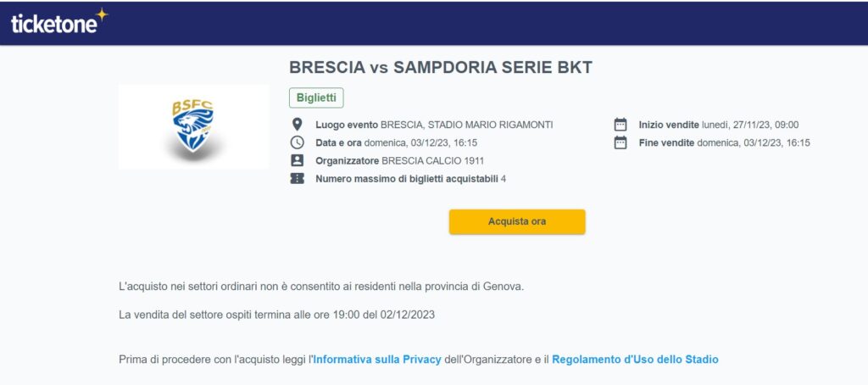The height and width of the screenshot is (385, 868).
Task: Click Organizzatore BRESCIA CALCIO 1911 text
Action: click(400, 161)
